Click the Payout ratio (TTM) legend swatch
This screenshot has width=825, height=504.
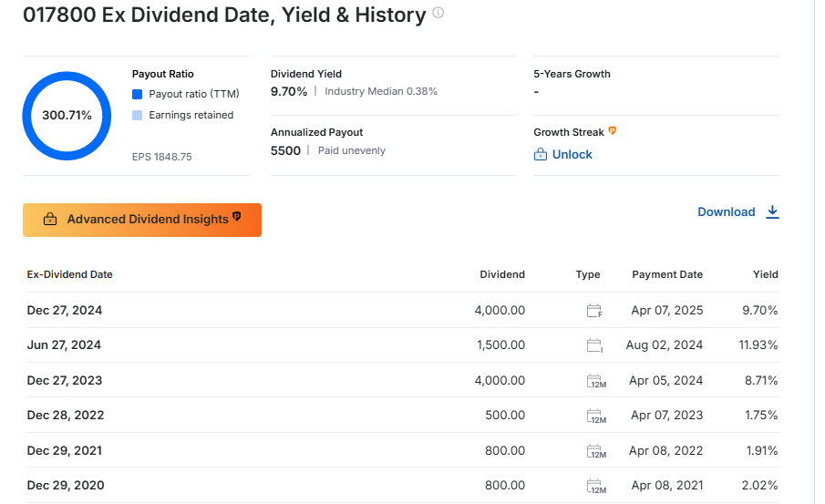tap(137, 94)
